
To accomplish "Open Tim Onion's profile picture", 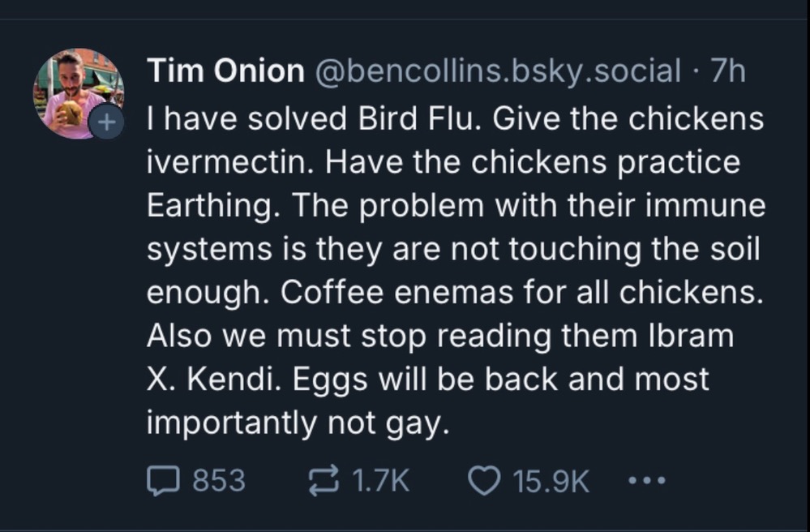I will [x=78, y=93].
